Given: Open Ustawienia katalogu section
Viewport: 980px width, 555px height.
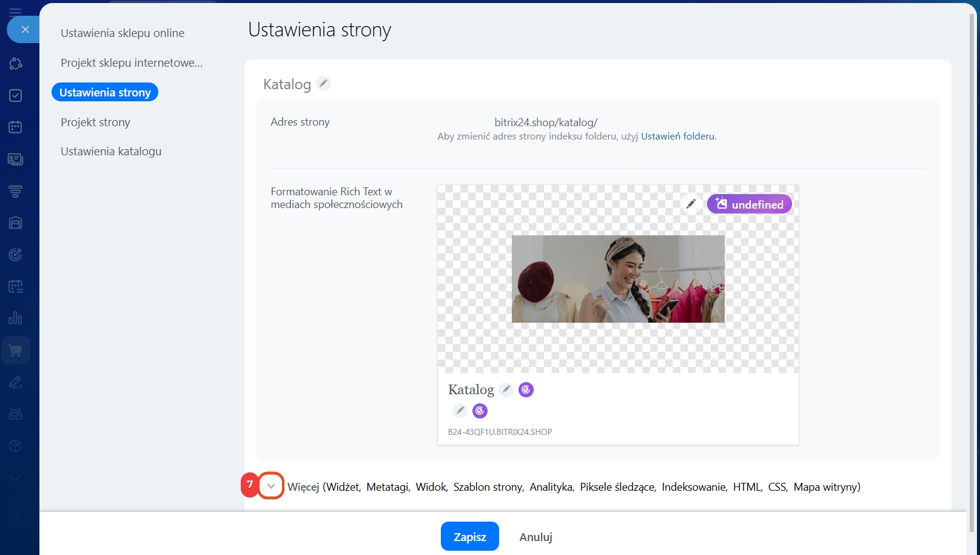Looking at the screenshot, I should [x=111, y=152].
